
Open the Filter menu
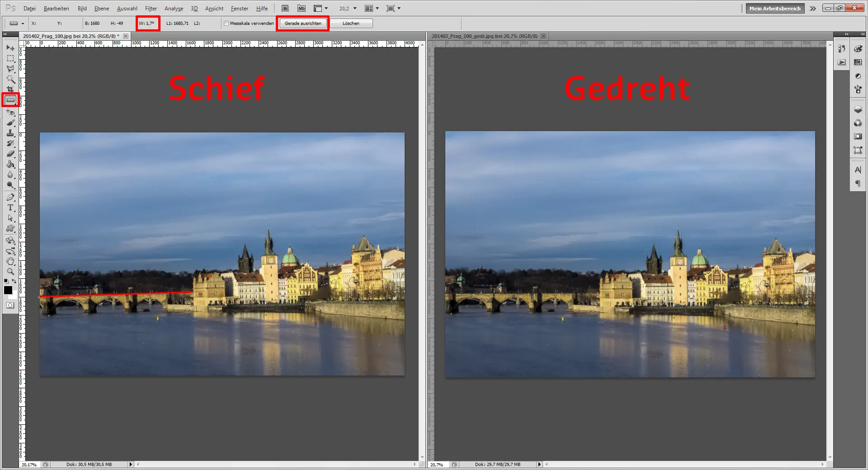point(151,8)
